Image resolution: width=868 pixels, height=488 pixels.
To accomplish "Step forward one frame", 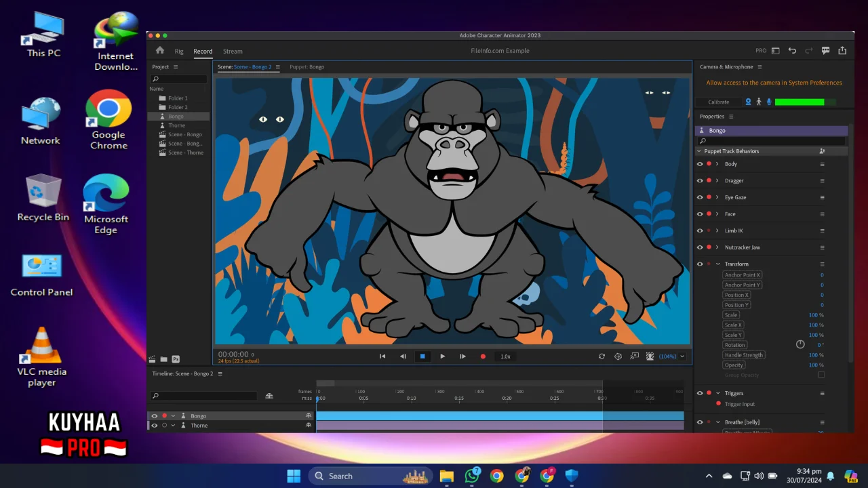I will [x=462, y=356].
